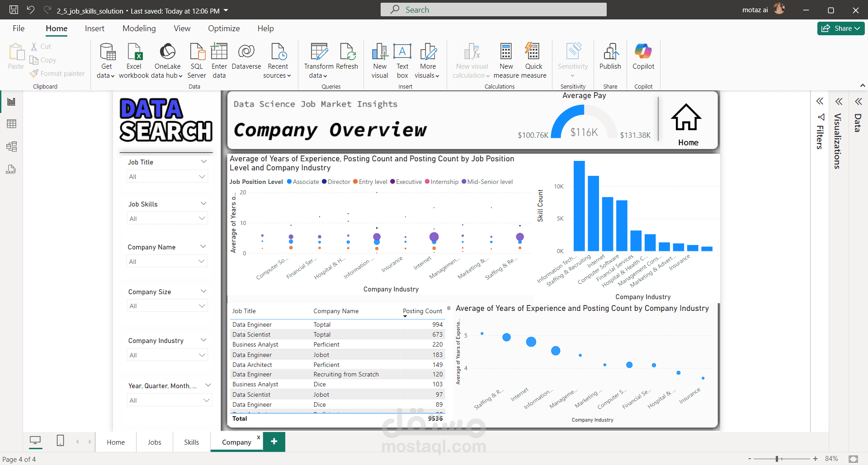Open OneLake data hub
The height and width of the screenshot is (465, 868).
pyautogui.click(x=167, y=61)
